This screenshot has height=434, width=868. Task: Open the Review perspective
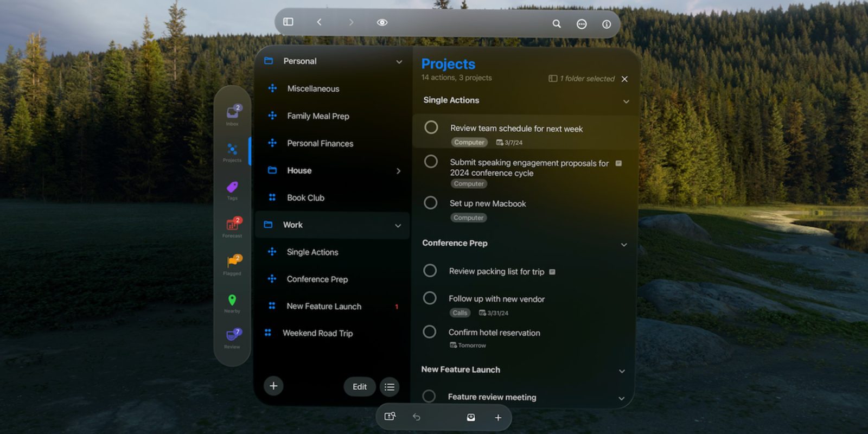point(232,338)
